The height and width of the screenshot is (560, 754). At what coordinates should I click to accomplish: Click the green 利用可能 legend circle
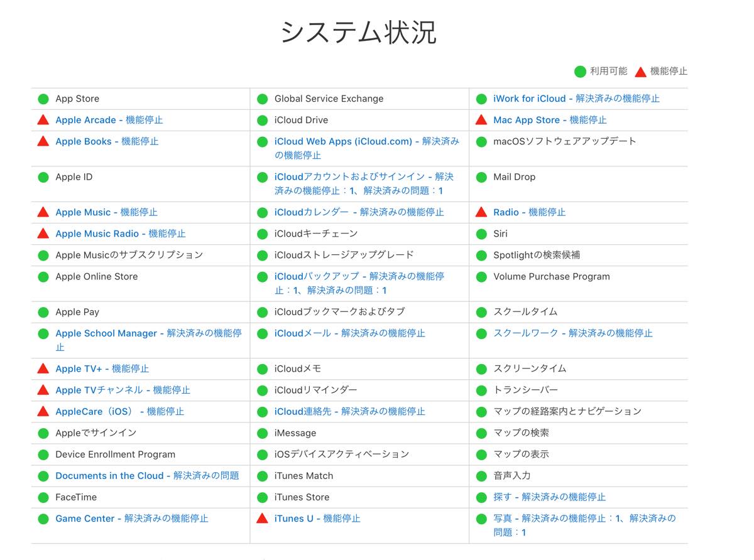pyautogui.click(x=580, y=72)
